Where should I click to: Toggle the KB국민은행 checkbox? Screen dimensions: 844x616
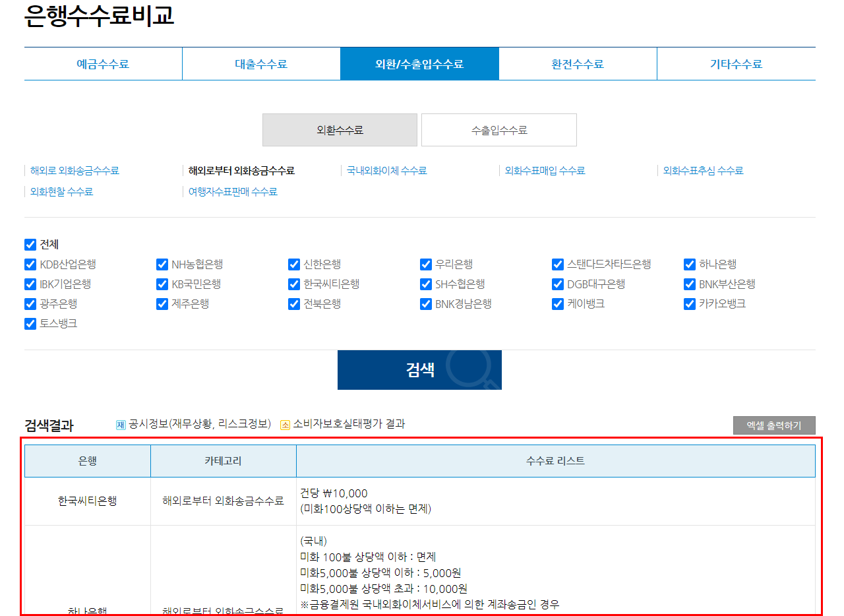(162, 284)
